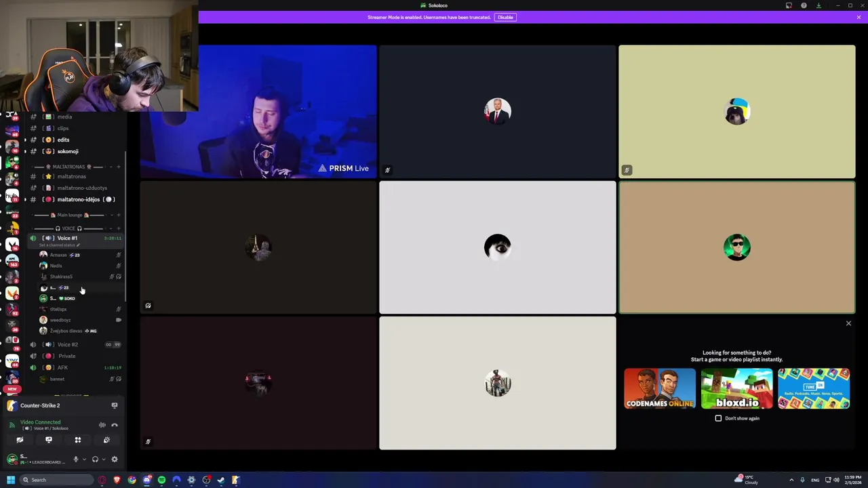Join the Private voice channel

75,356
